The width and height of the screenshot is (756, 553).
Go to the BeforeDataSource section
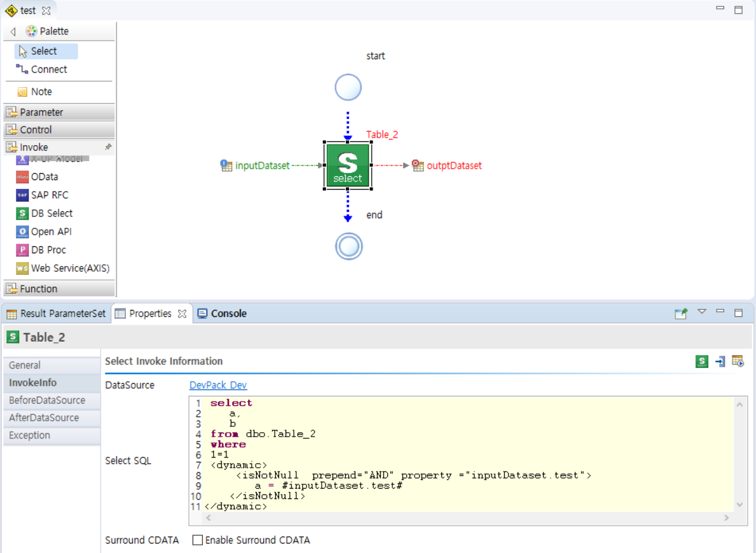[47, 400]
